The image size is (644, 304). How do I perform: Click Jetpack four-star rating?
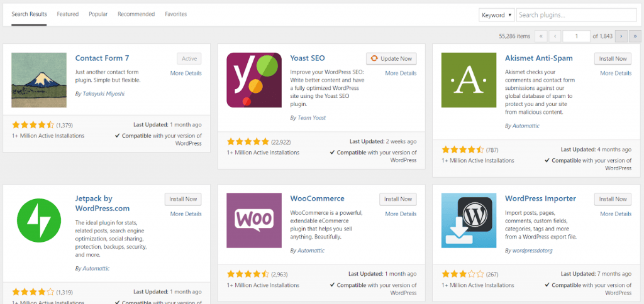[33, 293]
